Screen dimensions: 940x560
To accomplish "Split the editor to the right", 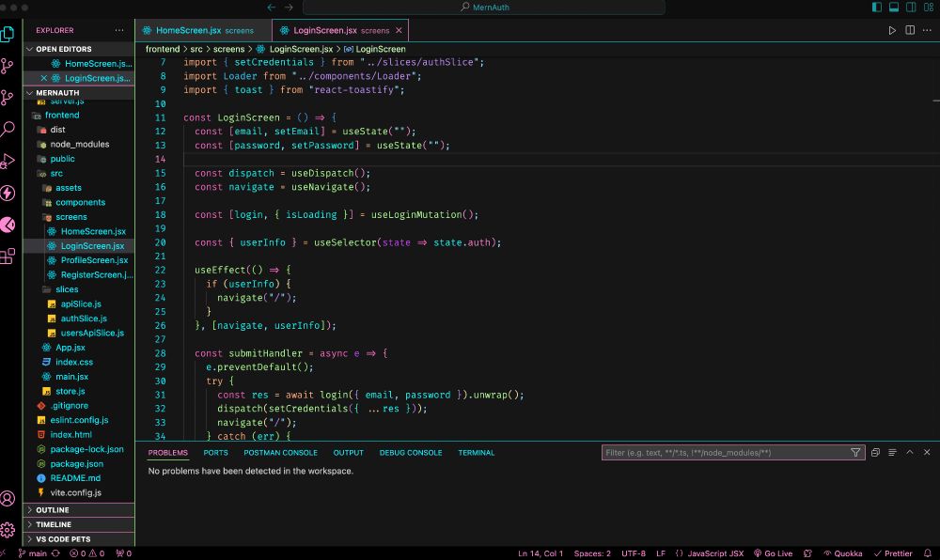I will (910, 31).
